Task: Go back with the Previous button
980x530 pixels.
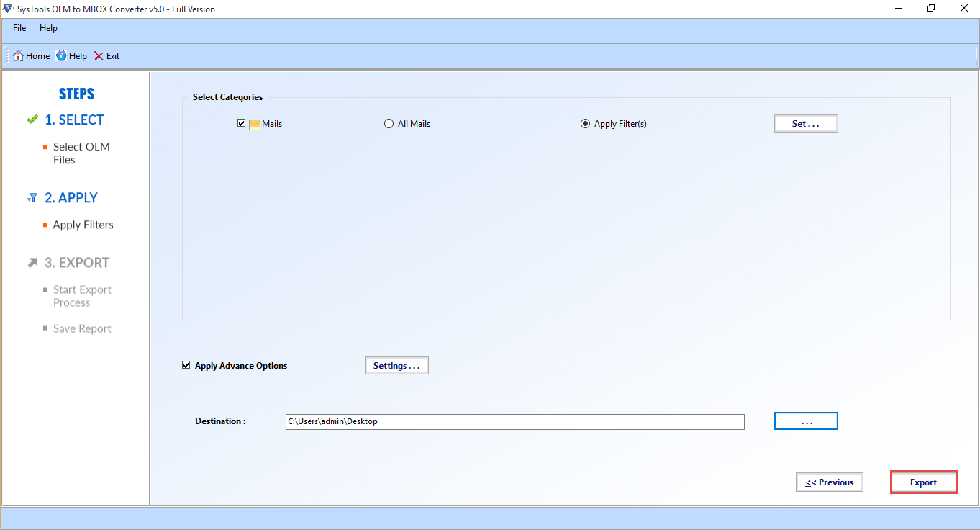Action: tap(830, 482)
